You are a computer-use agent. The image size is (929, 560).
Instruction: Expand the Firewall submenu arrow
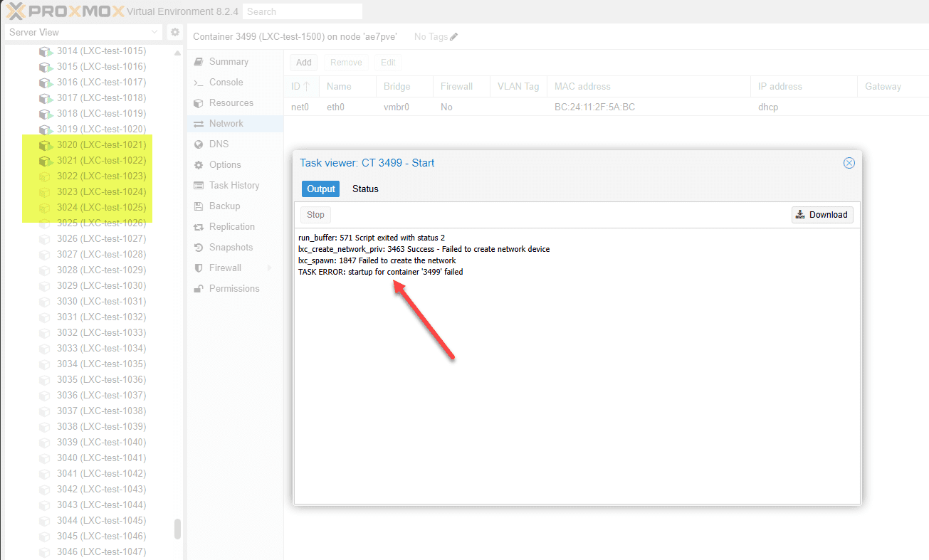[x=269, y=268]
